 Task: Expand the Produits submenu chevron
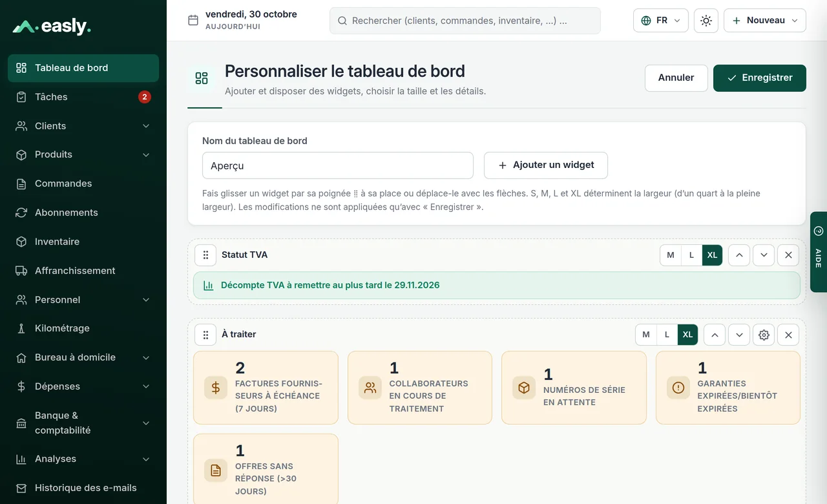point(146,155)
